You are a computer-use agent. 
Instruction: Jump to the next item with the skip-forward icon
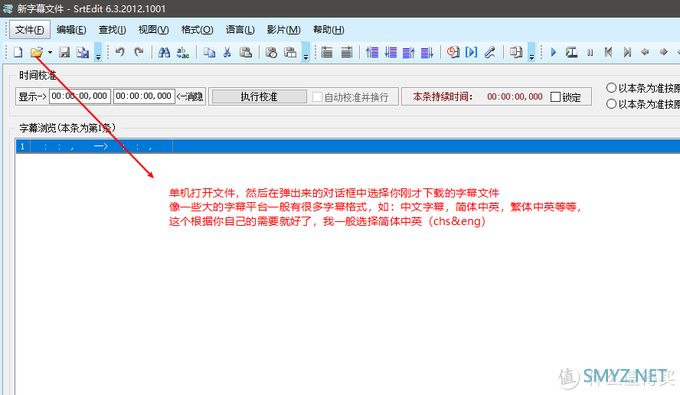[627, 52]
